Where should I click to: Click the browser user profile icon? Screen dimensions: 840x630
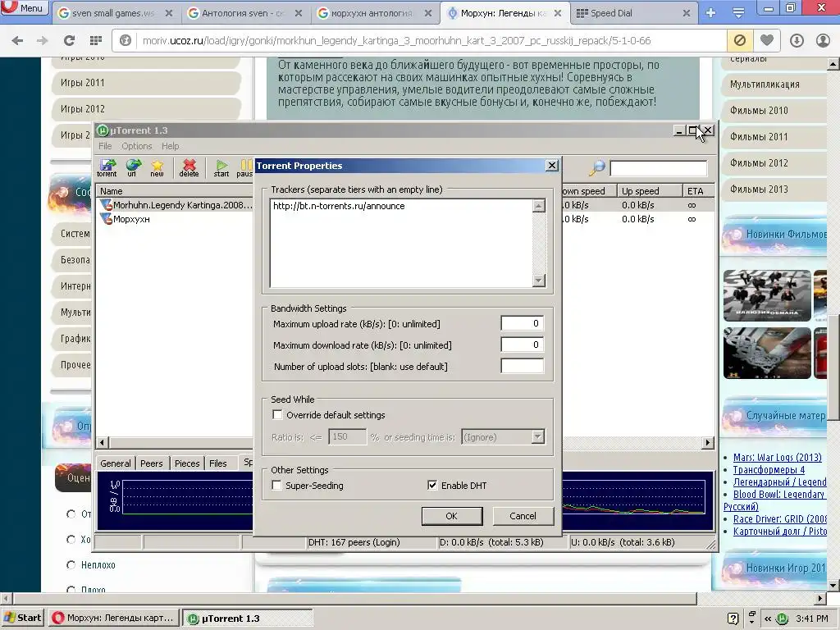tap(823, 40)
